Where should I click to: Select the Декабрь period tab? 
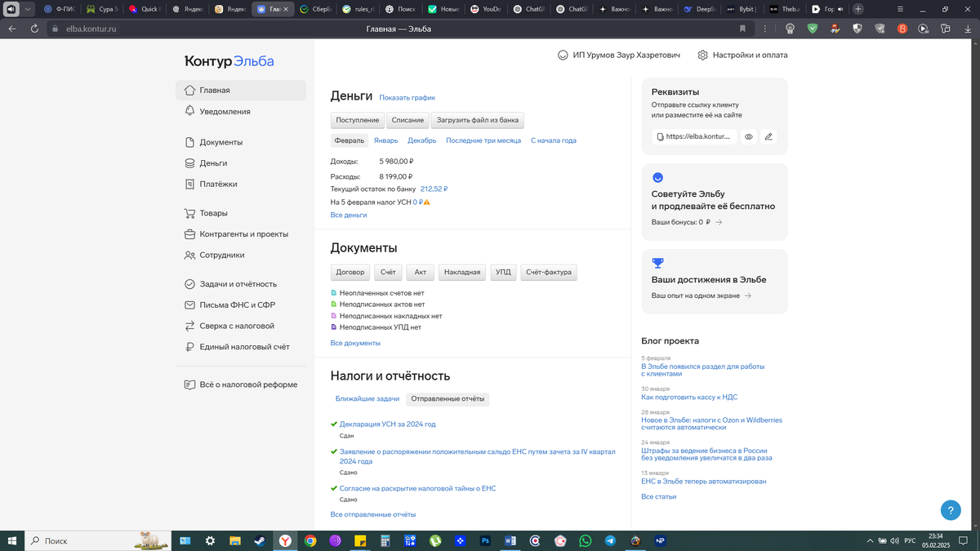pyautogui.click(x=422, y=140)
